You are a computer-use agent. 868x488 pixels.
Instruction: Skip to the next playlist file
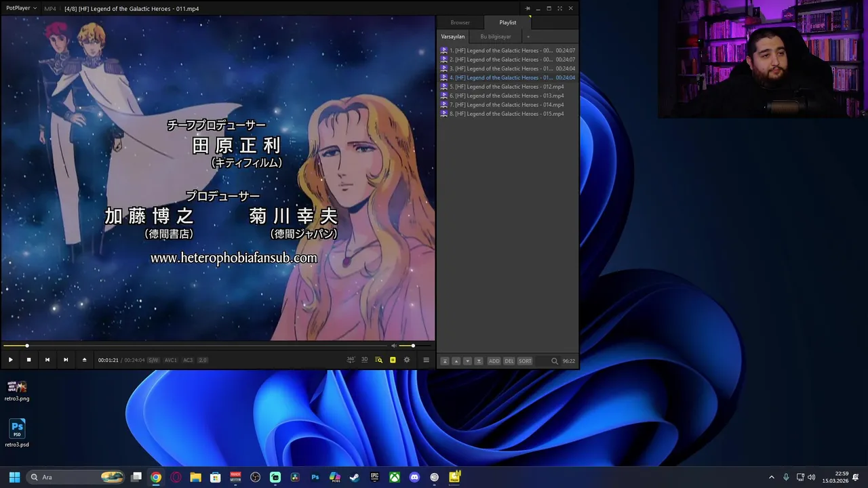pos(66,360)
